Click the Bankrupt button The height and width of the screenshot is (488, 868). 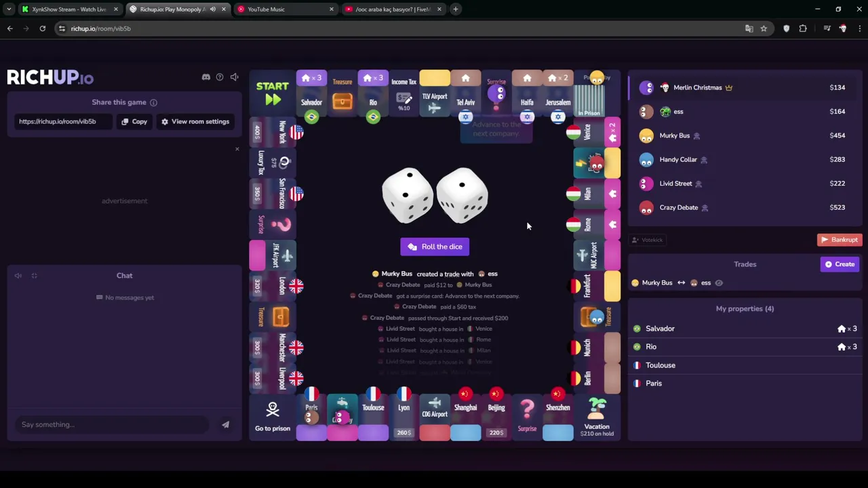[839, 239]
